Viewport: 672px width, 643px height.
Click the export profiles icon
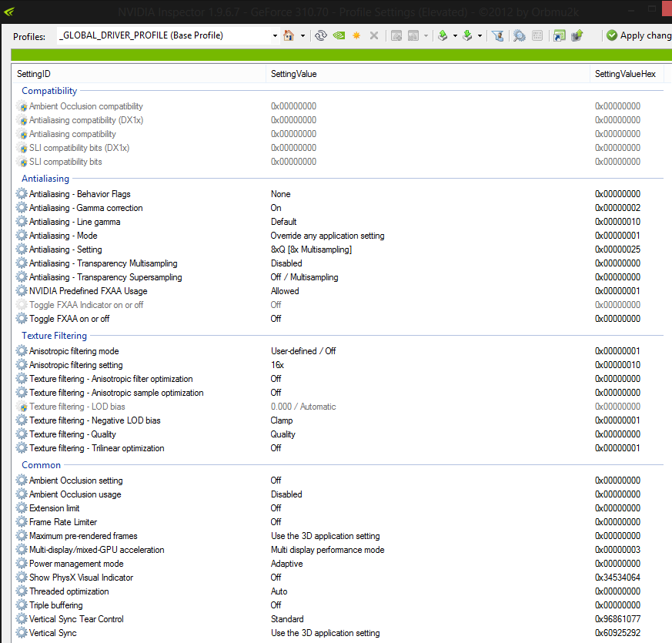443,35
